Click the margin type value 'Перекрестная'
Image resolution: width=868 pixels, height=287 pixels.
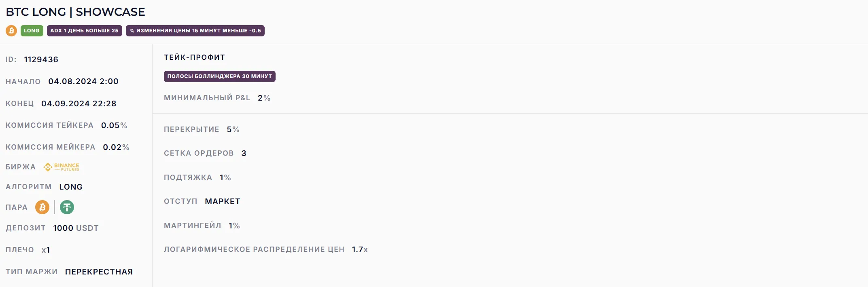pyautogui.click(x=99, y=272)
